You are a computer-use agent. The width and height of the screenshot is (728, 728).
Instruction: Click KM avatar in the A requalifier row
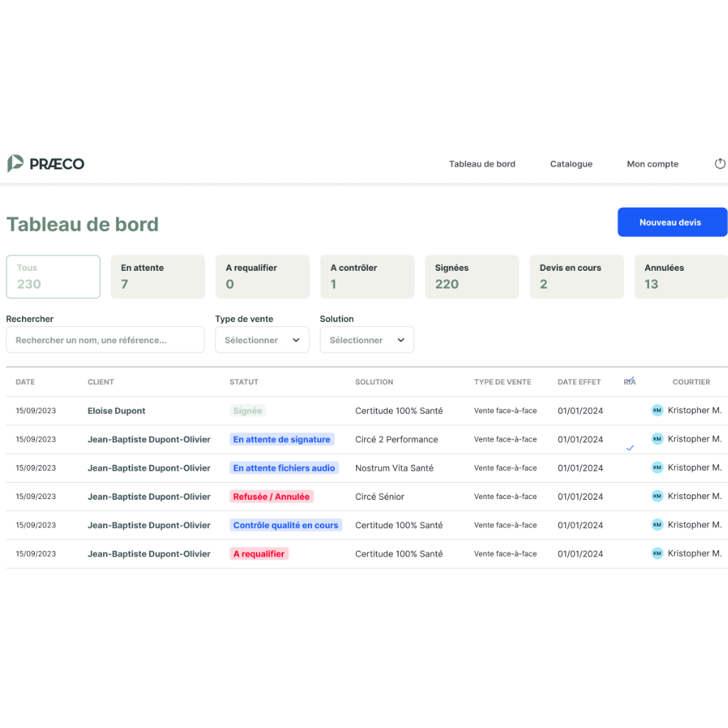(x=657, y=553)
